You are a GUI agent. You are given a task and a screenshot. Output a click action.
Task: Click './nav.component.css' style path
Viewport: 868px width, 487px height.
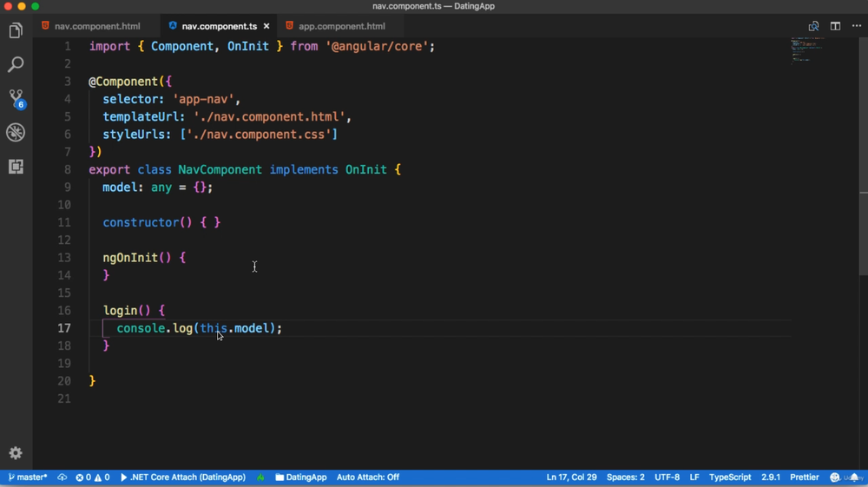pos(259,135)
